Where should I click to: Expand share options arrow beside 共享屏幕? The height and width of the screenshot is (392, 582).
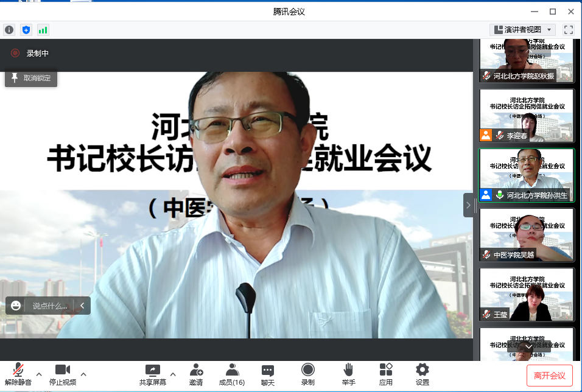pos(173,374)
